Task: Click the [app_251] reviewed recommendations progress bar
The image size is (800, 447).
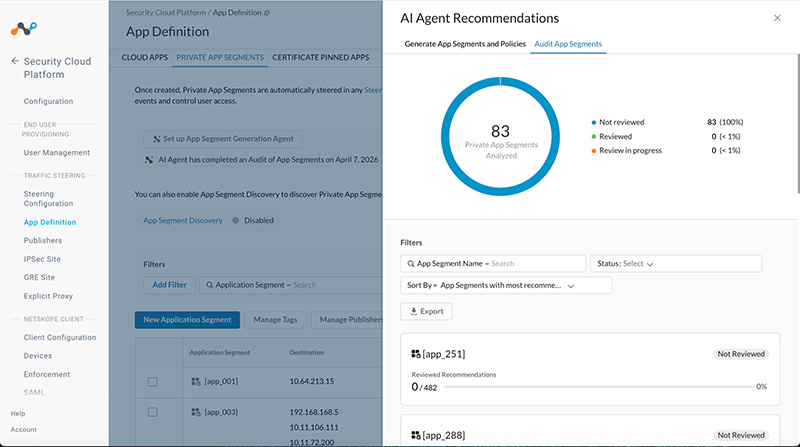Action: coord(598,387)
